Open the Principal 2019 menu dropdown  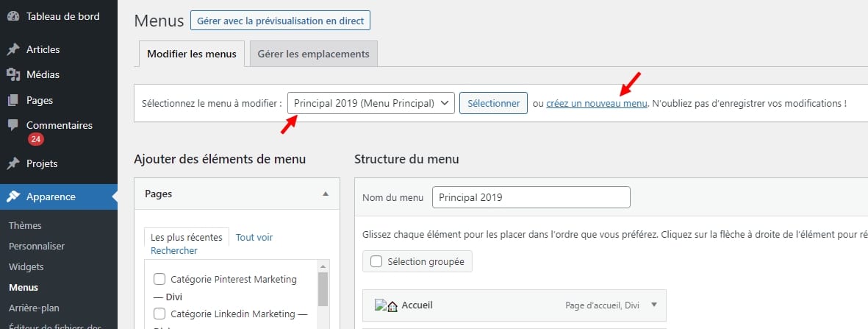coord(371,103)
